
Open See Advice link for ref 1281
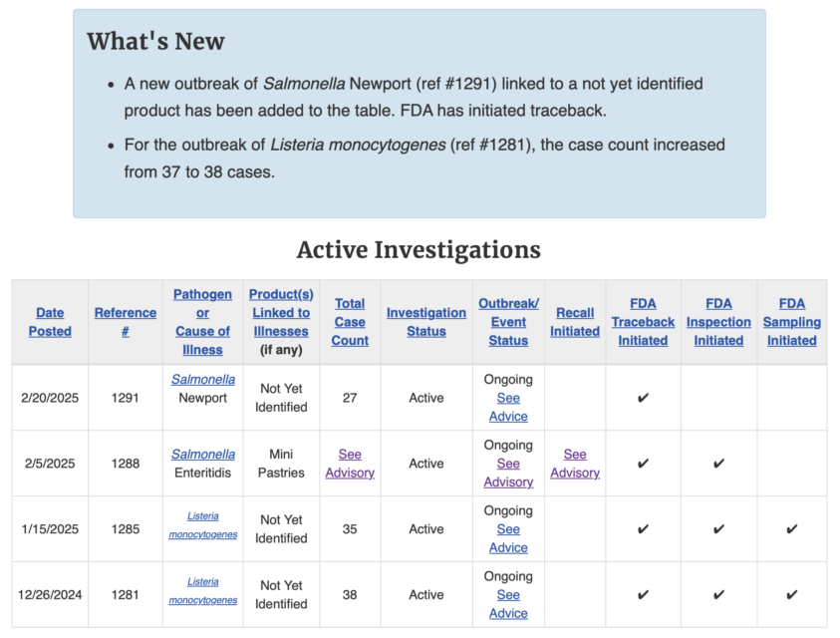508,604
